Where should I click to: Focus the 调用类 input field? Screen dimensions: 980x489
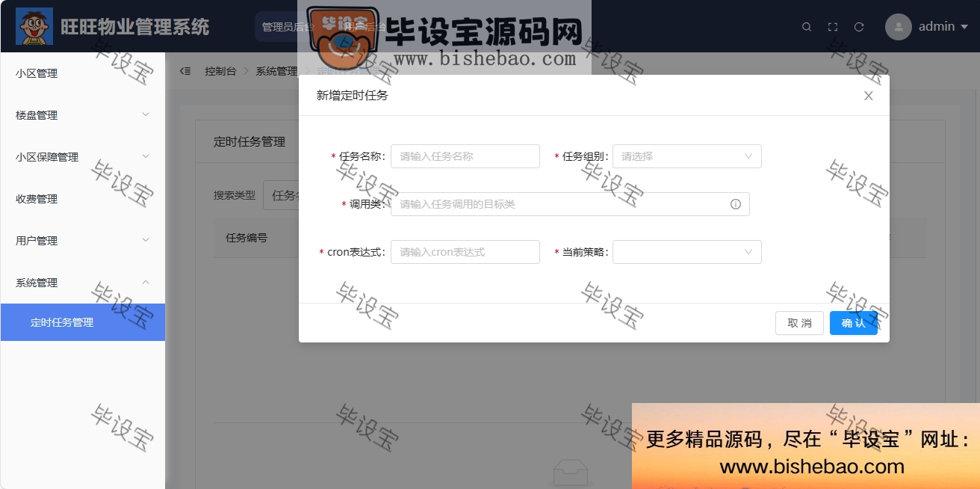pyautogui.click(x=570, y=204)
